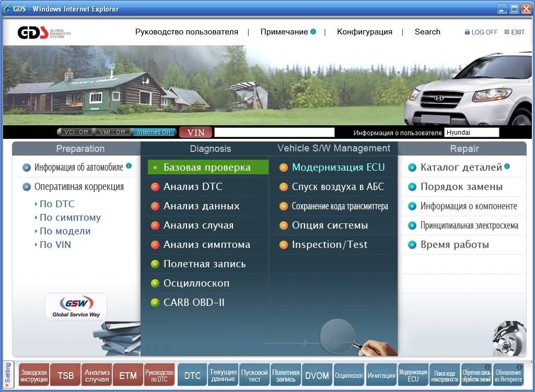The width and height of the screenshot is (535, 392).
Task: Expand the По симптому sub-item
Action: pyautogui.click(x=67, y=218)
